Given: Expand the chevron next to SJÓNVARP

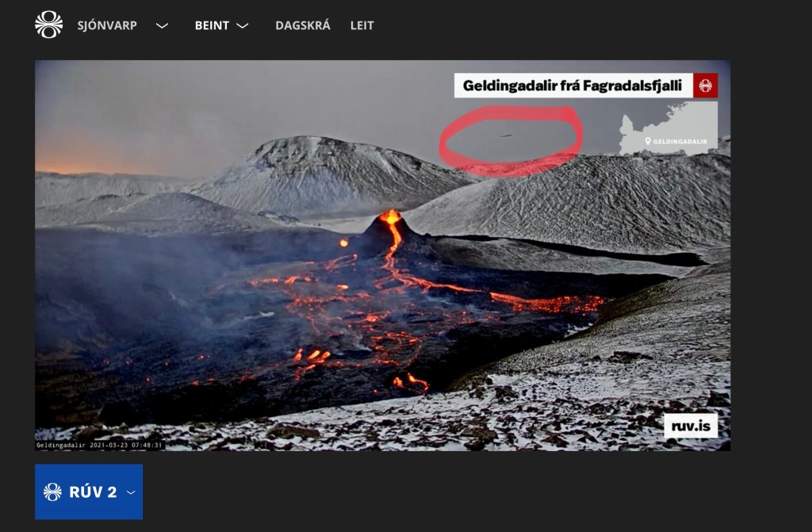Looking at the screenshot, I should (162, 26).
